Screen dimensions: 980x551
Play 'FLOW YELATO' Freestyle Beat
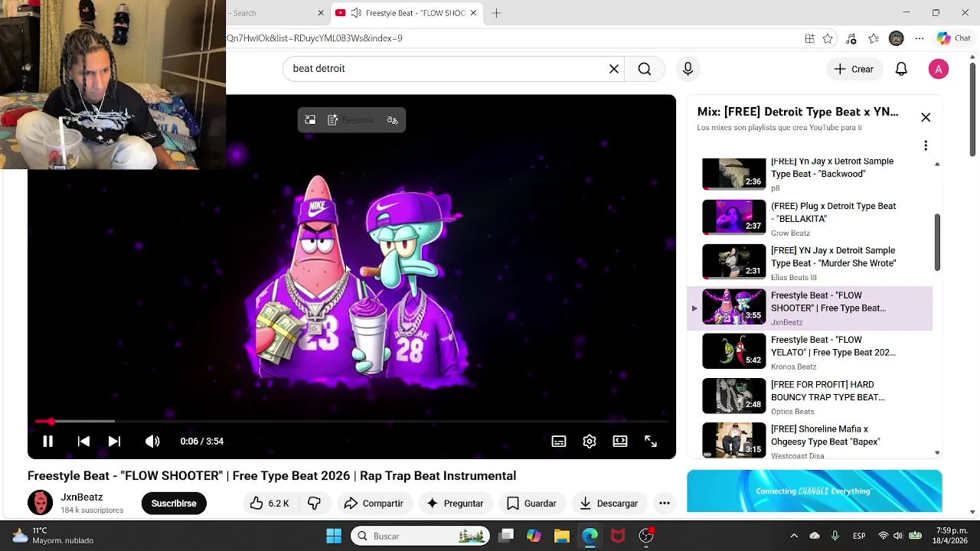(810, 352)
